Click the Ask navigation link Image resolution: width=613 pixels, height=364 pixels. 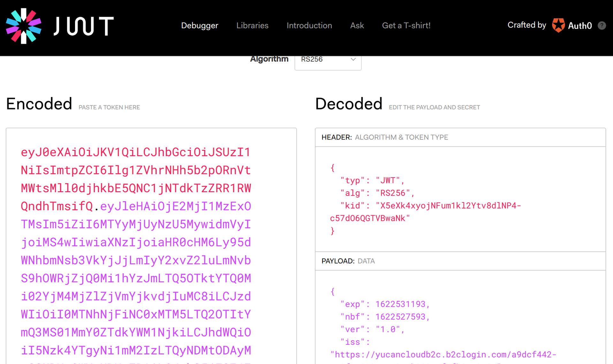[x=357, y=26]
